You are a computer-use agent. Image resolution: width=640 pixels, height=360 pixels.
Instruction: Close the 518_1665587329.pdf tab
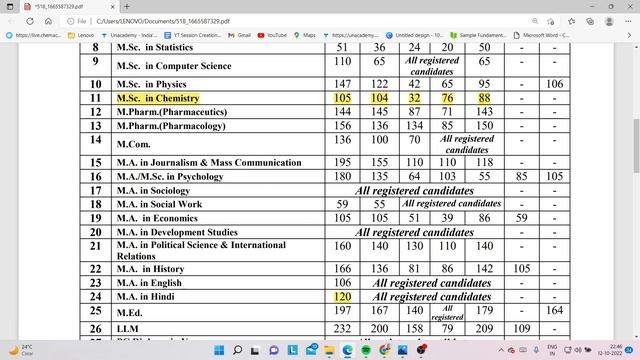113,7
